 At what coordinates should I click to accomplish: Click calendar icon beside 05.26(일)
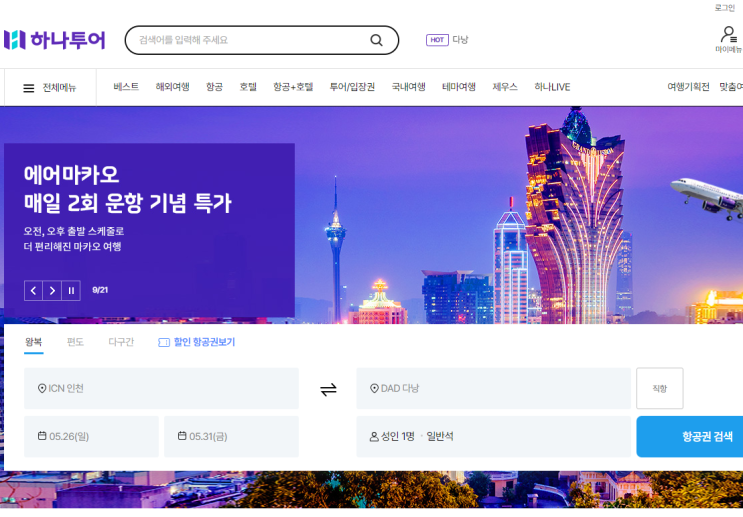42,436
